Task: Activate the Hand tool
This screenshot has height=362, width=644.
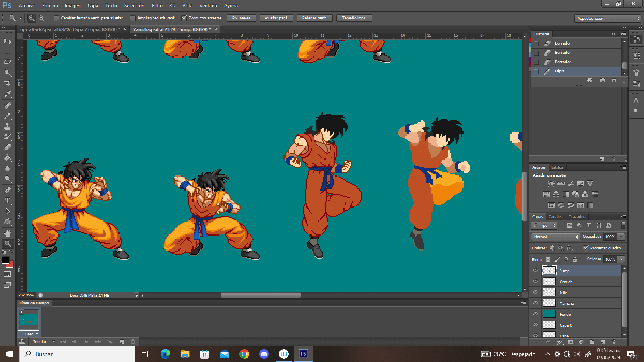Action: pyautogui.click(x=8, y=233)
